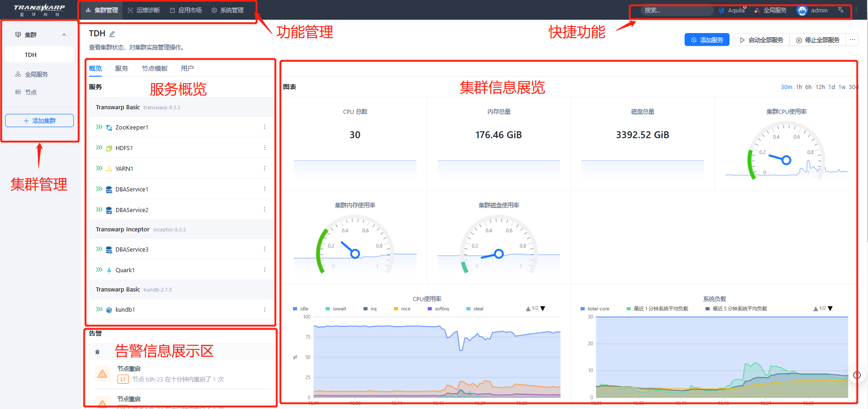The width and height of the screenshot is (868, 409).
Task: Open the Quark1 more-options menu
Action: tap(265, 270)
